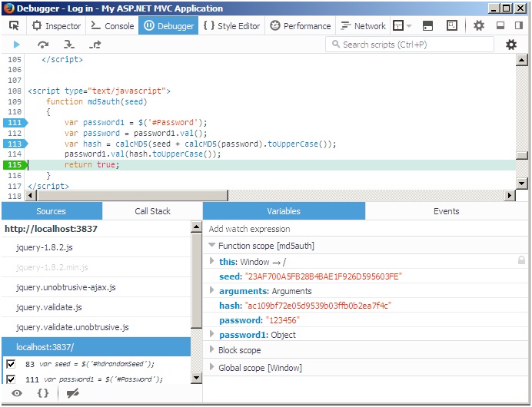Screen dimensions: 532x407
Task: Click the responsive design mode icon
Action: pyautogui.click(x=451, y=26)
